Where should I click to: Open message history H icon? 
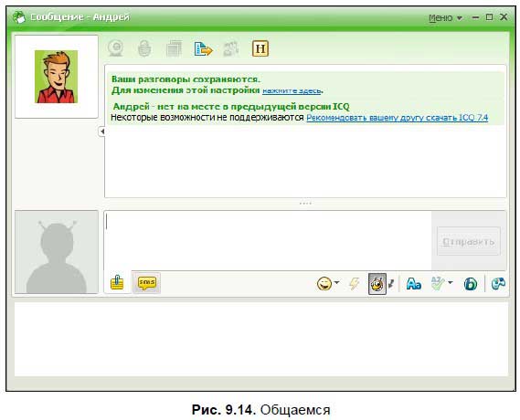click(260, 48)
